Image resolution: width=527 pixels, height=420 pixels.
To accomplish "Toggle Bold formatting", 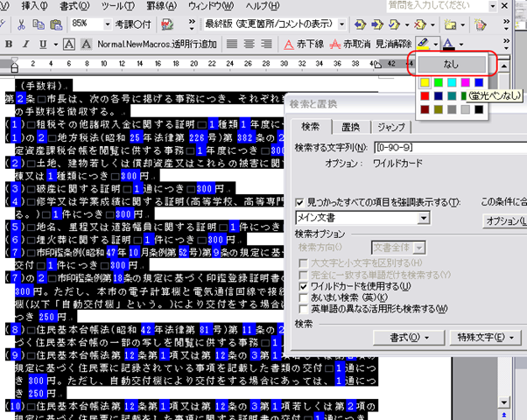I will [9, 44].
